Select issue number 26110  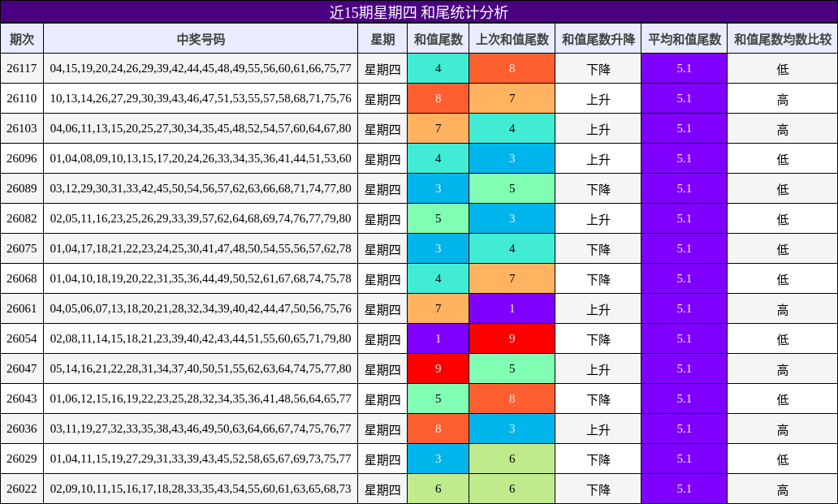click(x=22, y=98)
